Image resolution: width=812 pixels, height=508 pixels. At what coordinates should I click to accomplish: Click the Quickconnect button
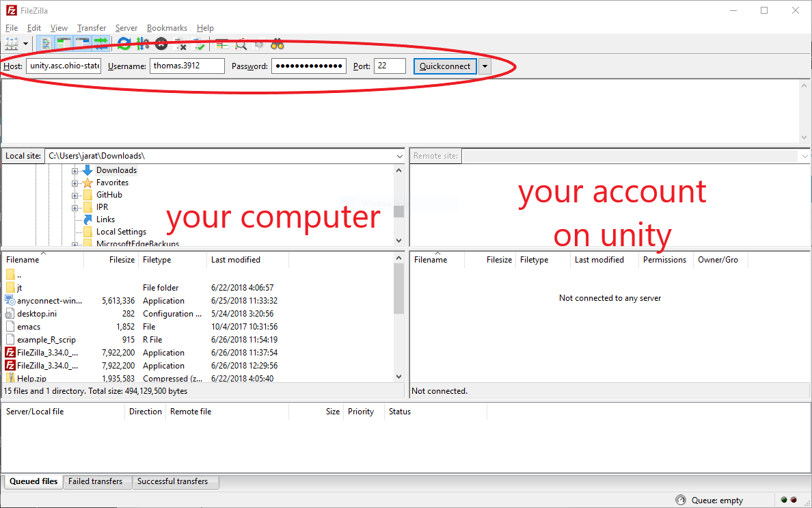coord(445,66)
